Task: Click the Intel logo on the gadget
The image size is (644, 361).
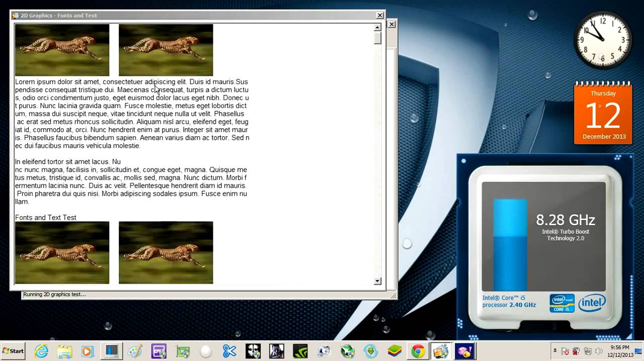Action: (592, 303)
